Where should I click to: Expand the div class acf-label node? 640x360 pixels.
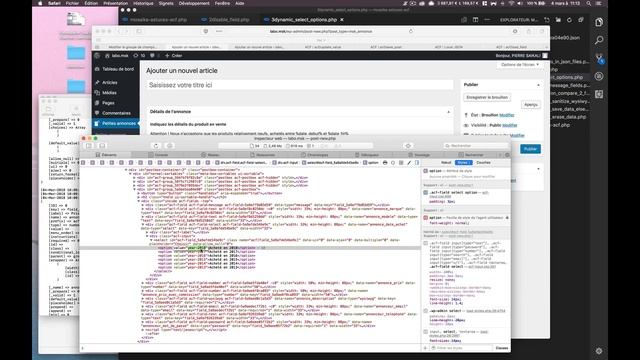tap(147, 232)
